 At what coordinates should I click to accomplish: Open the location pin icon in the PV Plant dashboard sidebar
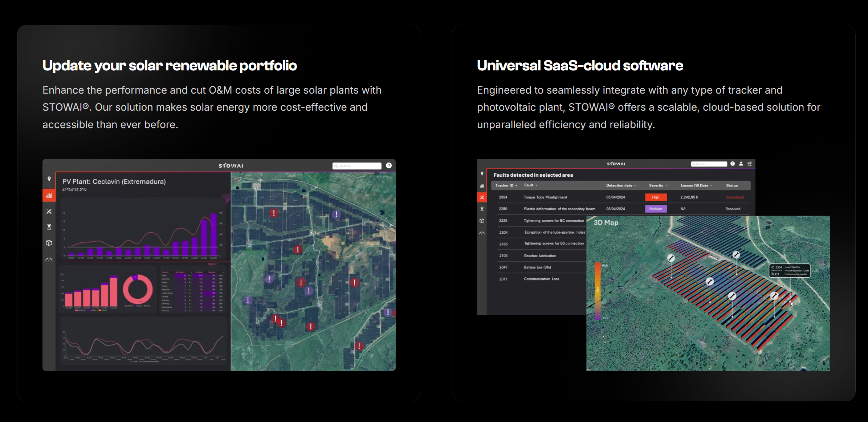[x=49, y=179]
